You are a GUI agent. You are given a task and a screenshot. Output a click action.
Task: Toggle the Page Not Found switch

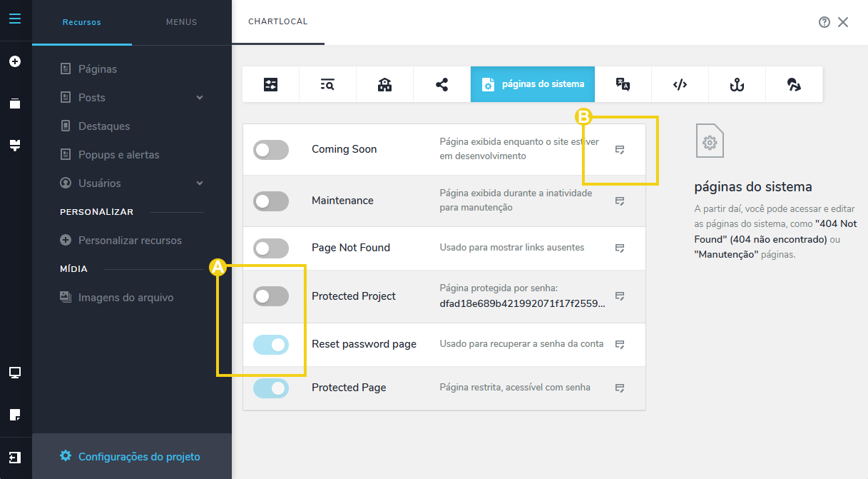point(271,248)
